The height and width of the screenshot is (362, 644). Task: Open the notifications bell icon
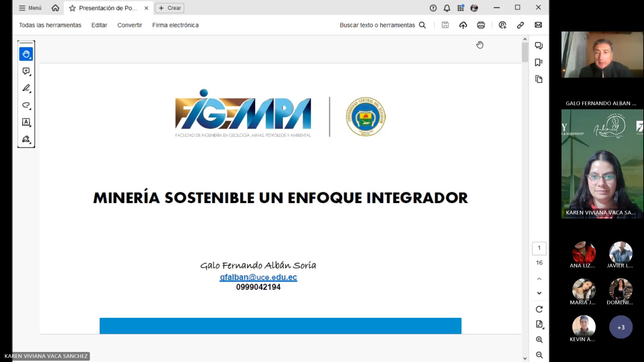coord(447,8)
